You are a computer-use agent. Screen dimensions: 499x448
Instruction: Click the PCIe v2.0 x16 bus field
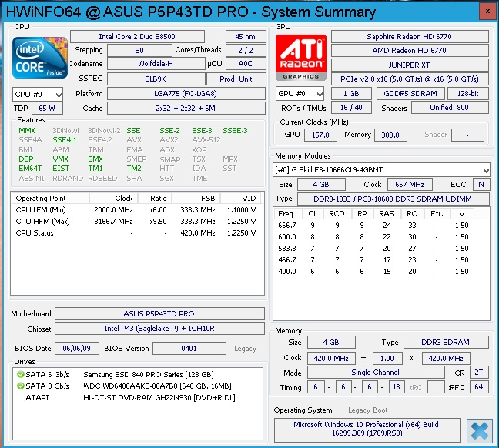coord(410,79)
